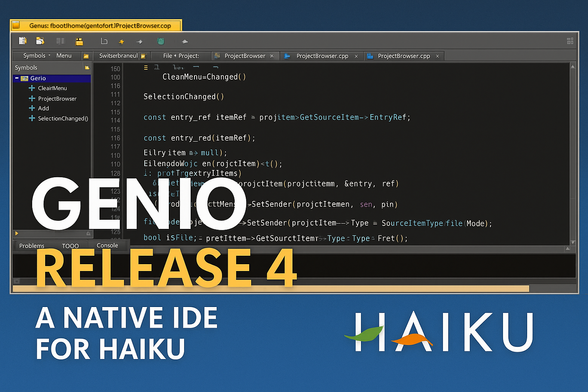Switch to the Problems tab
Screen dimensions: 588x392
[x=32, y=246]
